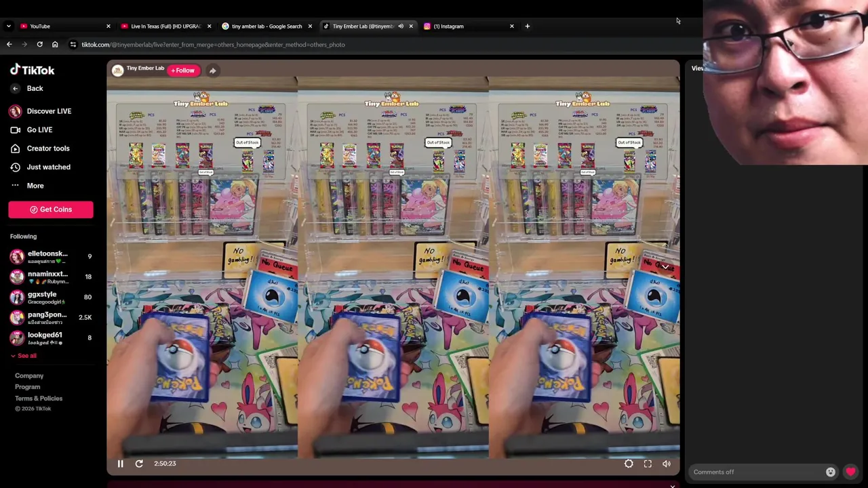Reload the live stream player
Viewport: 868px width, 488px height.
(139, 464)
